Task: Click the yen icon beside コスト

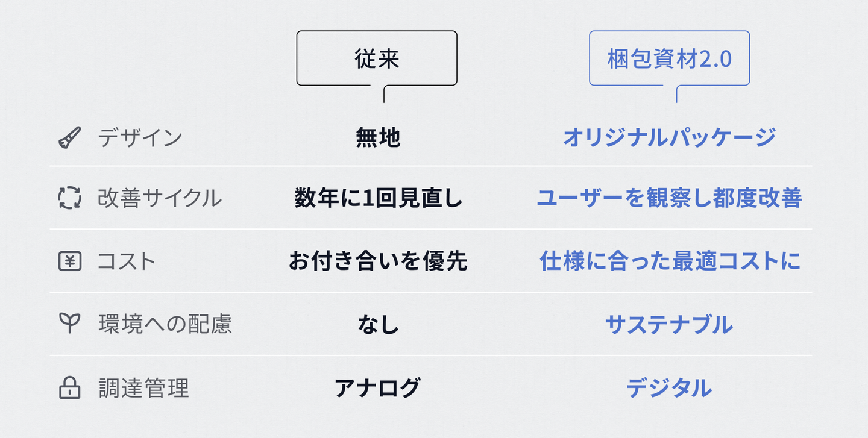Action: [x=69, y=261]
